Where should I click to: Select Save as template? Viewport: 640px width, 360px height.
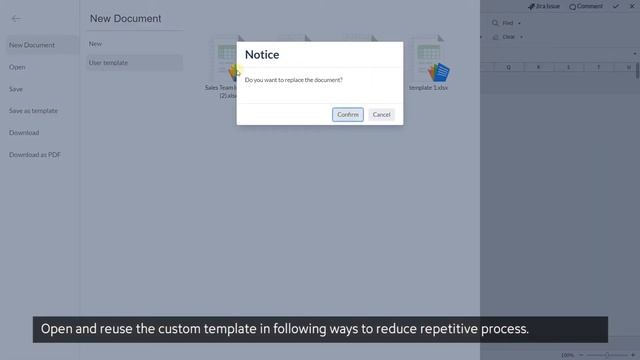pos(33,111)
